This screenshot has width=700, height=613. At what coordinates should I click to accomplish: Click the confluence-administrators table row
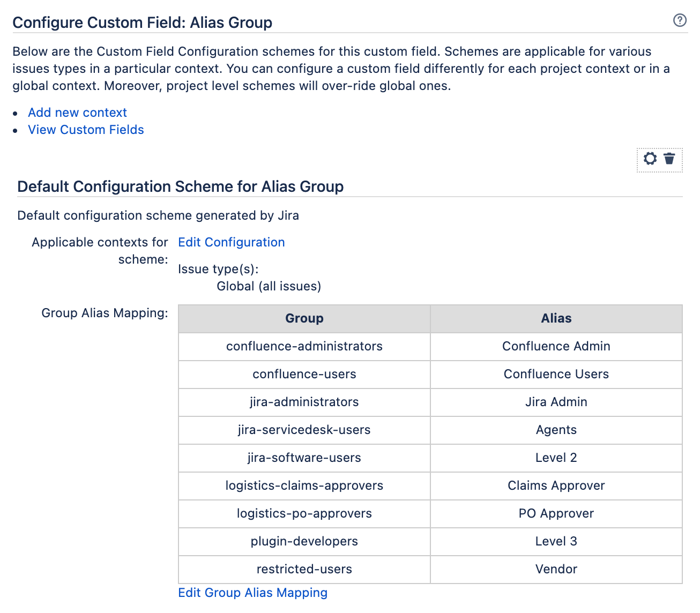point(304,346)
